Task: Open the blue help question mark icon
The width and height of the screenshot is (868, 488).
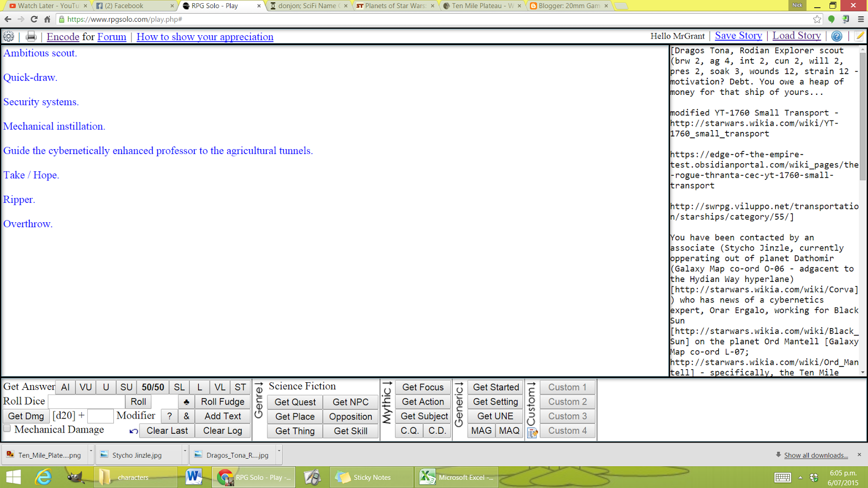Action: click(x=837, y=36)
